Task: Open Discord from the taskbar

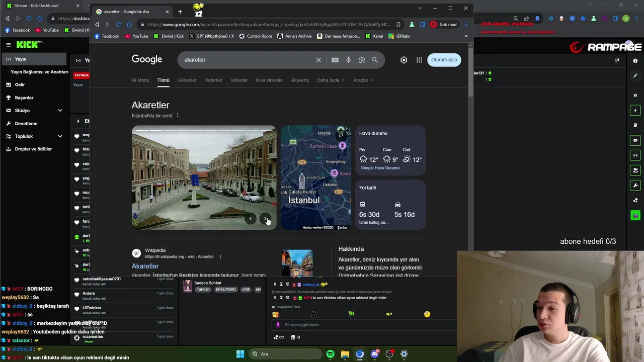Action: coord(374,354)
